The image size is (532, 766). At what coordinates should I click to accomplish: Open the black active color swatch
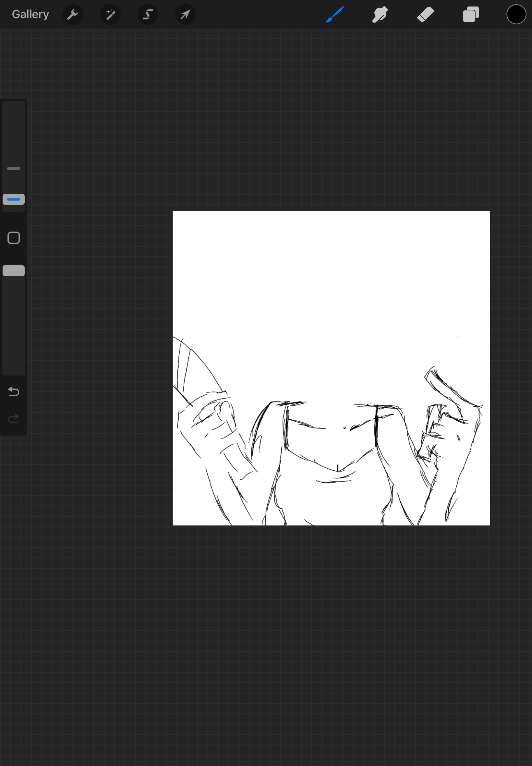click(516, 14)
